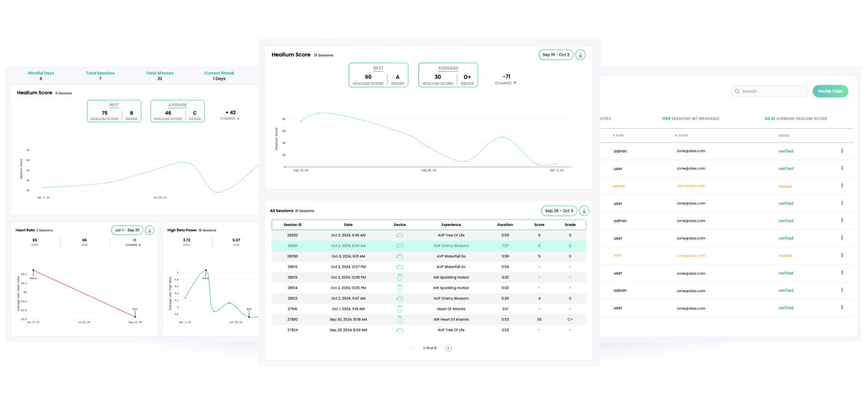The height and width of the screenshot is (407, 868).
Task: Click the device icon for session 27941
Action: 400,309
